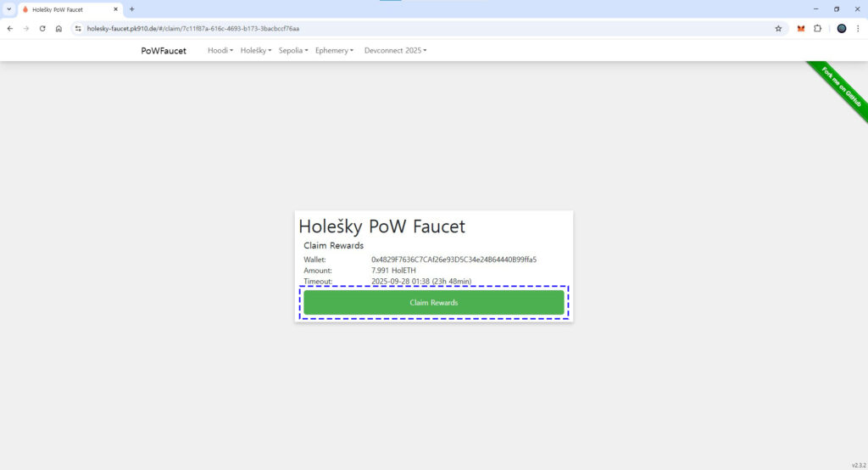Open the Fork me on GitHub ribbon
Viewport: 868px width, 470px height.
point(841,87)
